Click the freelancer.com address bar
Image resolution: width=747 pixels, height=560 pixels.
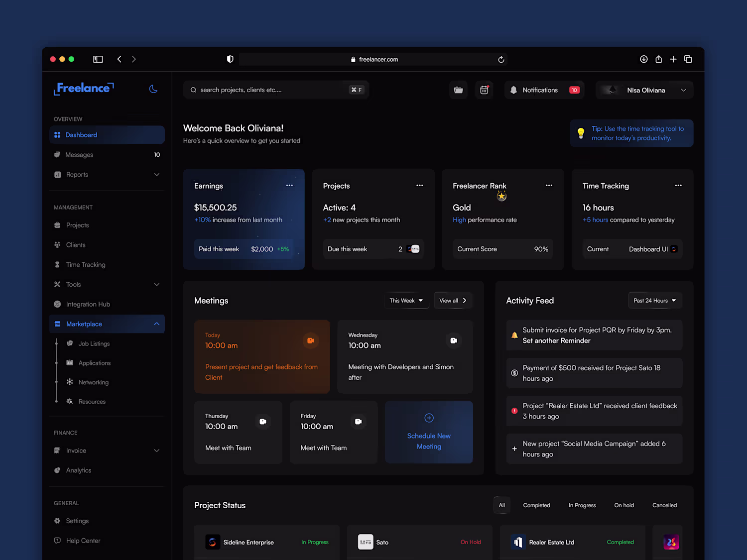[x=373, y=59]
